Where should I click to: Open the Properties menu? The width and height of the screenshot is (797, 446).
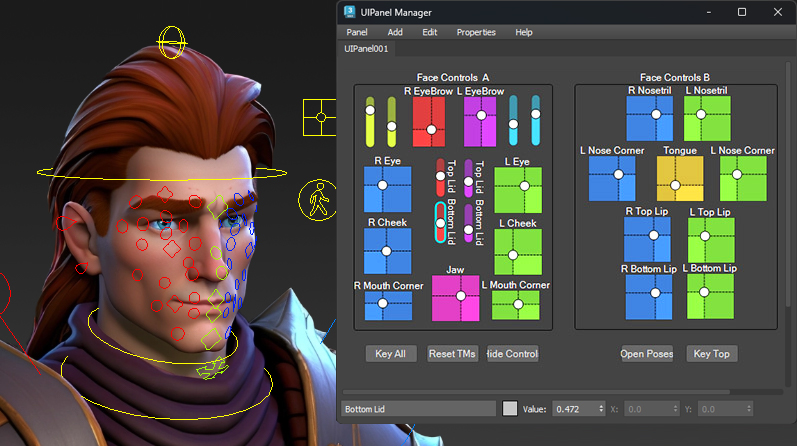point(476,32)
